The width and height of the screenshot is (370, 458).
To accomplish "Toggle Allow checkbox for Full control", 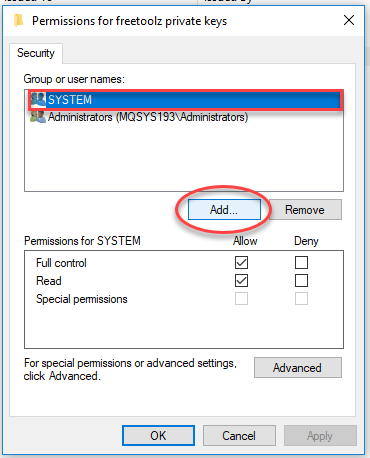I will point(241,263).
